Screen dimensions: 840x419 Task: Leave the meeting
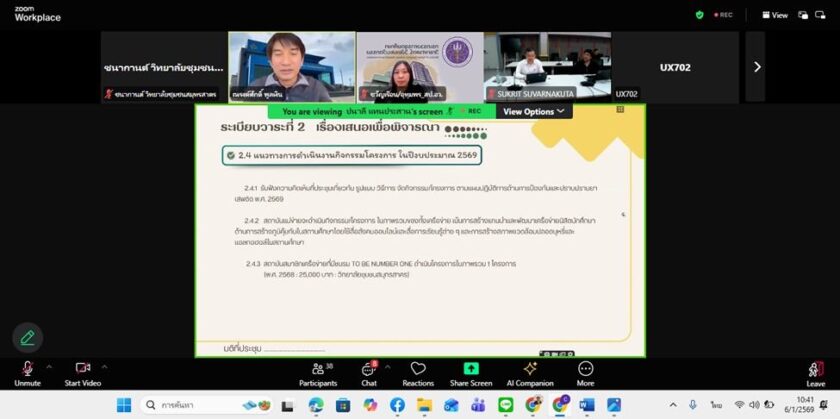pyautogui.click(x=815, y=373)
